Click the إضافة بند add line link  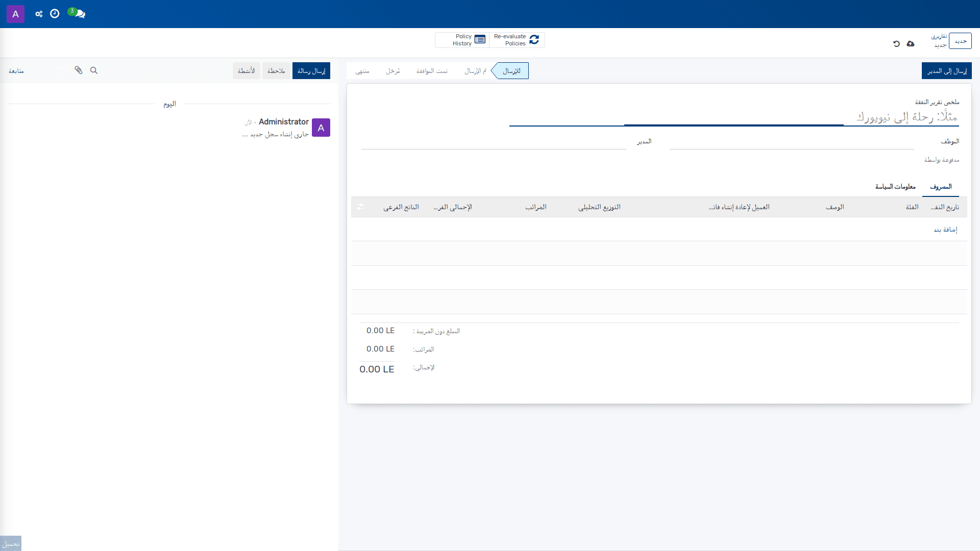(x=945, y=230)
